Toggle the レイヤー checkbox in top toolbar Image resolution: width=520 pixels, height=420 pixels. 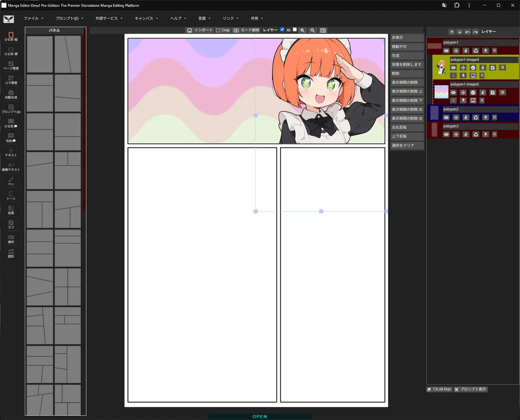point(282,30)
